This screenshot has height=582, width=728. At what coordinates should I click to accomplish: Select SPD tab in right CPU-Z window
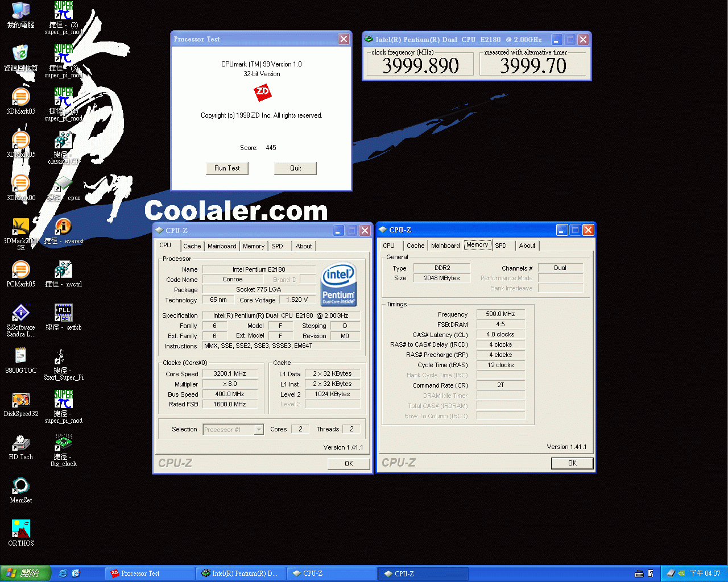pyautogui.click(x=500, y=246)
